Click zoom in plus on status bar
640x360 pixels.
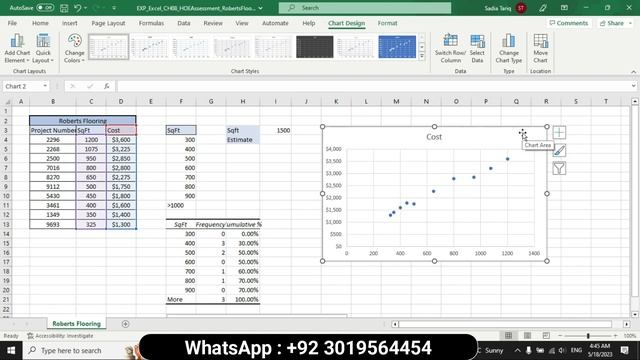(x=615, y=336)
